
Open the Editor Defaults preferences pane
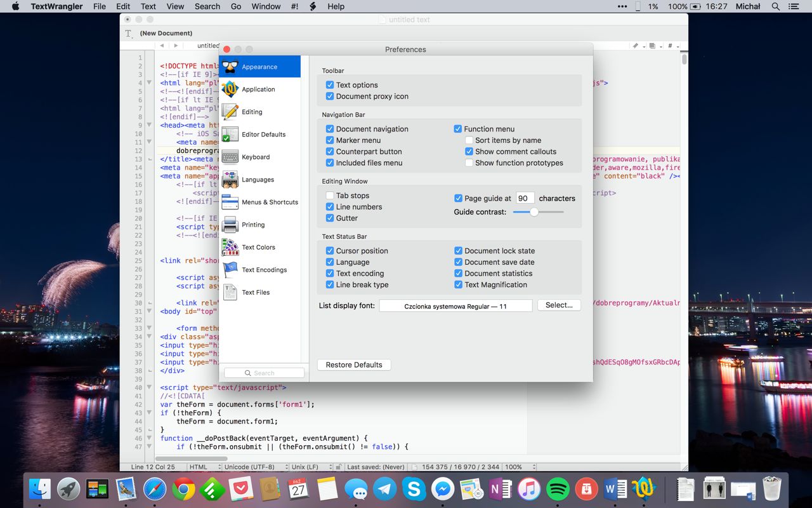(259, 135)
